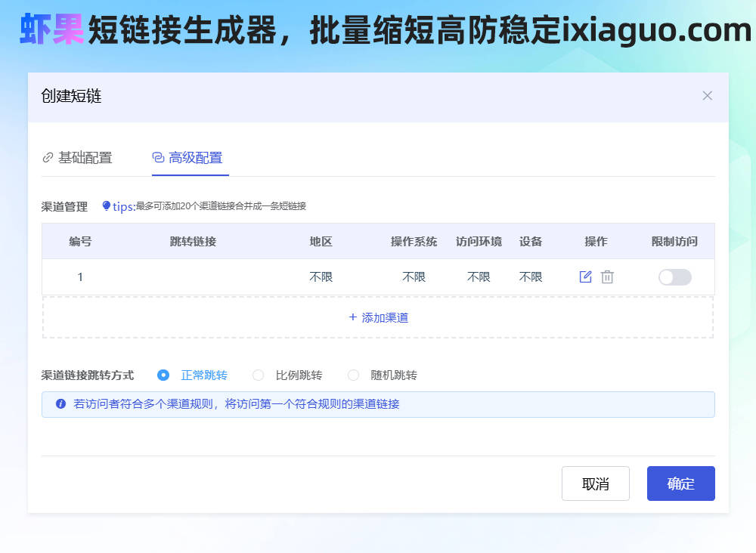
Task: Click the 添加渠道 dashed area
Action: 378,317
